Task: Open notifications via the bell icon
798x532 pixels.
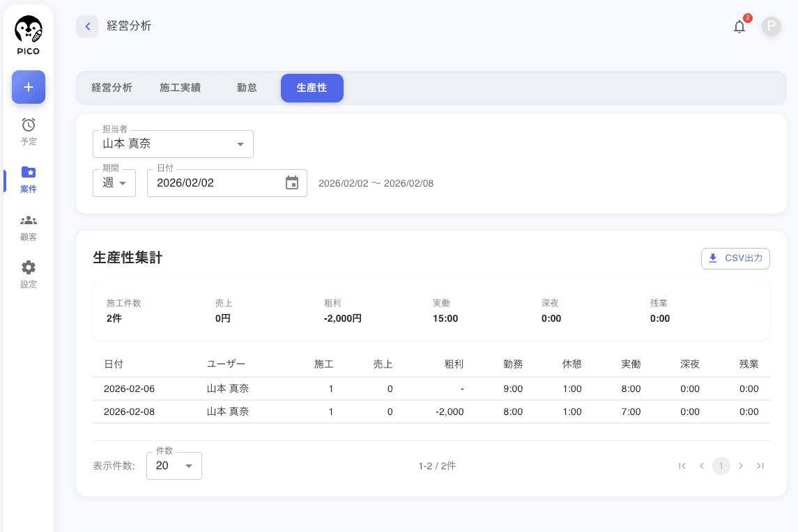Action: point(739,26)
